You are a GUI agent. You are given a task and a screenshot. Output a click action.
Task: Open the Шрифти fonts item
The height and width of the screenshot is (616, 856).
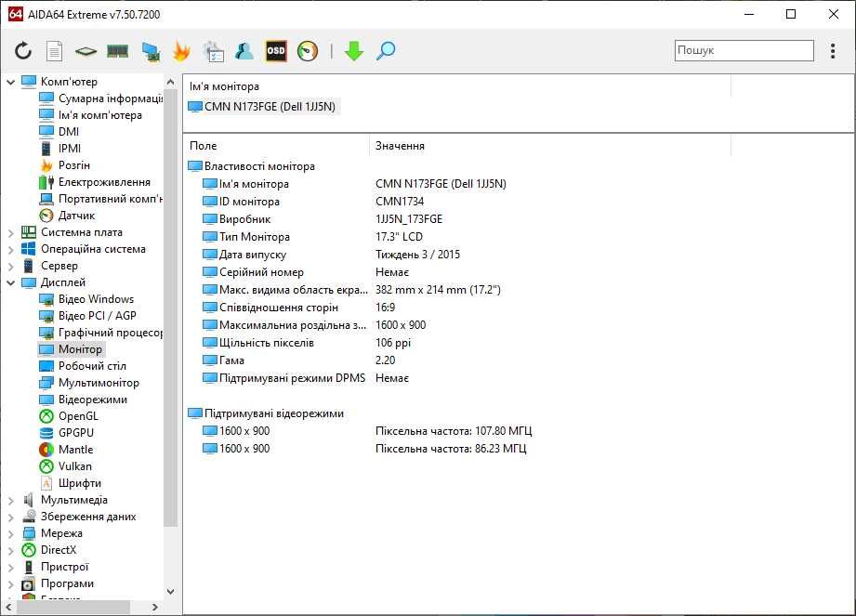point(71,483)
